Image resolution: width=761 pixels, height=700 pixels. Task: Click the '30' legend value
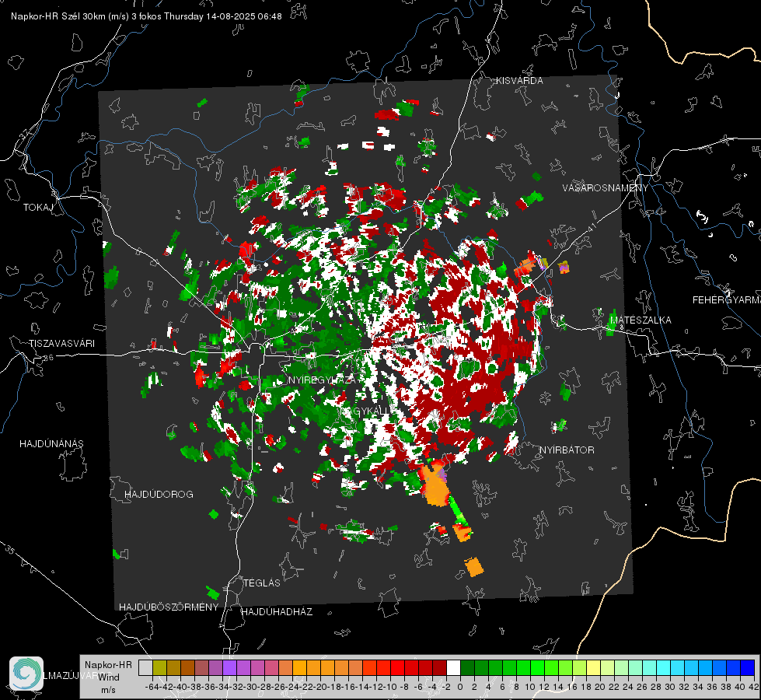[670, 687]
